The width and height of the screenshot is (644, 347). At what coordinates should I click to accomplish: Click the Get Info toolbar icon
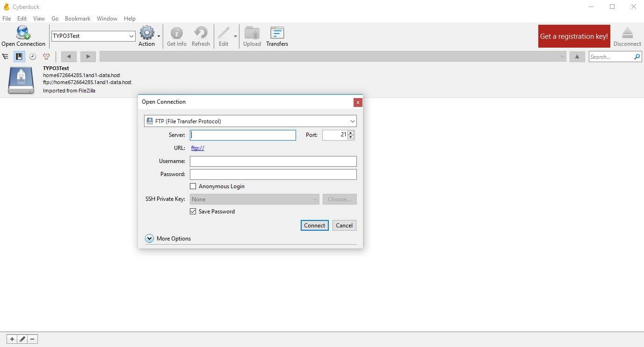click(x=176, y=34)
